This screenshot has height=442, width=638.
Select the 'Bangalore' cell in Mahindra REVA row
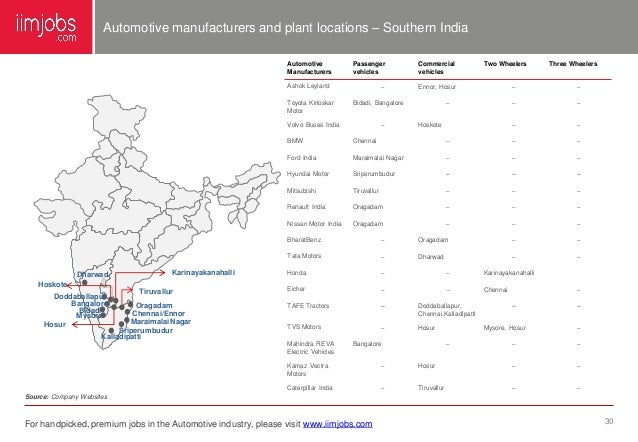pyautogui.click(x=367, y=344)
